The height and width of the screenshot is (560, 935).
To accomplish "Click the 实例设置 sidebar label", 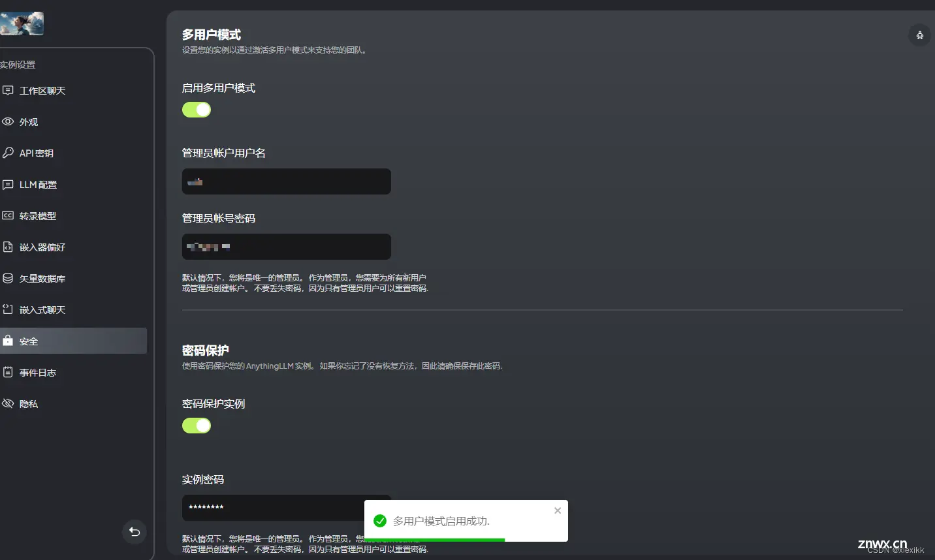I will [x=18, y=65].
